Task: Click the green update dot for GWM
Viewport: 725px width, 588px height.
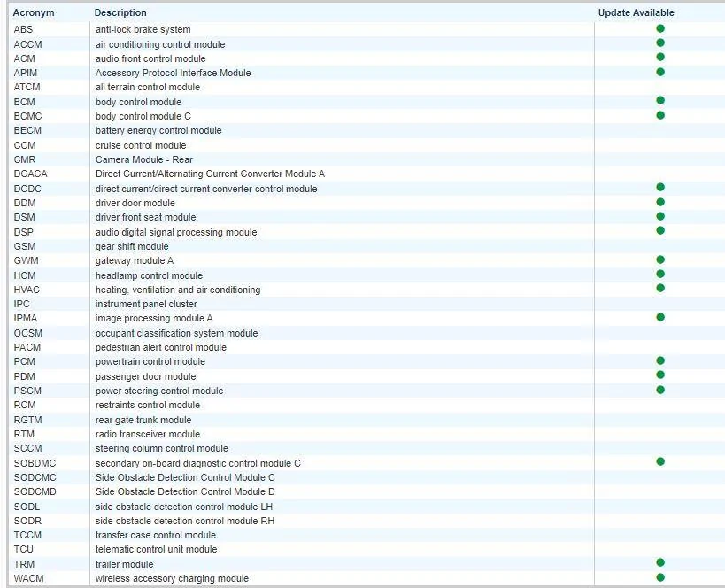Action: tap(659, 259)
